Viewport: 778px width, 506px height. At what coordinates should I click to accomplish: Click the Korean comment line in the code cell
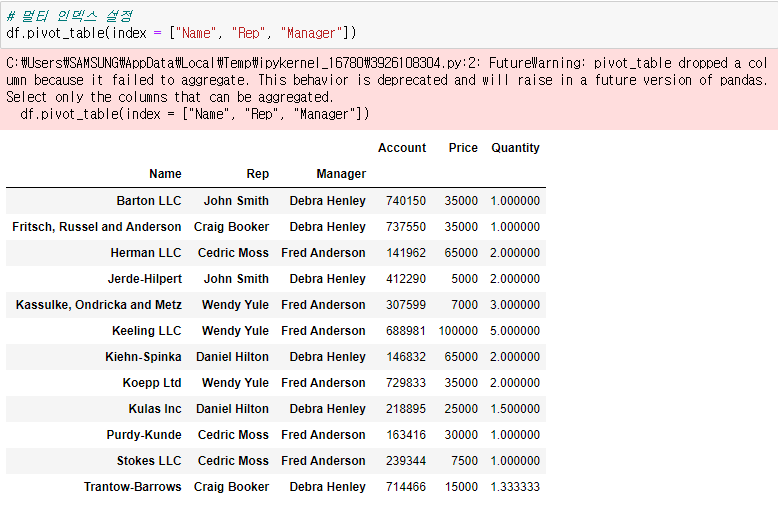tap(69, 16)
